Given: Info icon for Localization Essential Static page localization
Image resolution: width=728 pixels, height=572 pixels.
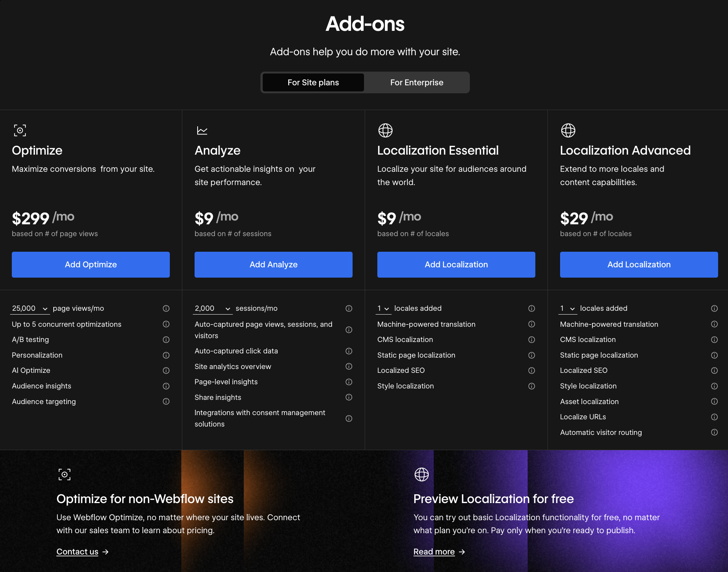Looking at the screenshot, I should click(532, 355).
